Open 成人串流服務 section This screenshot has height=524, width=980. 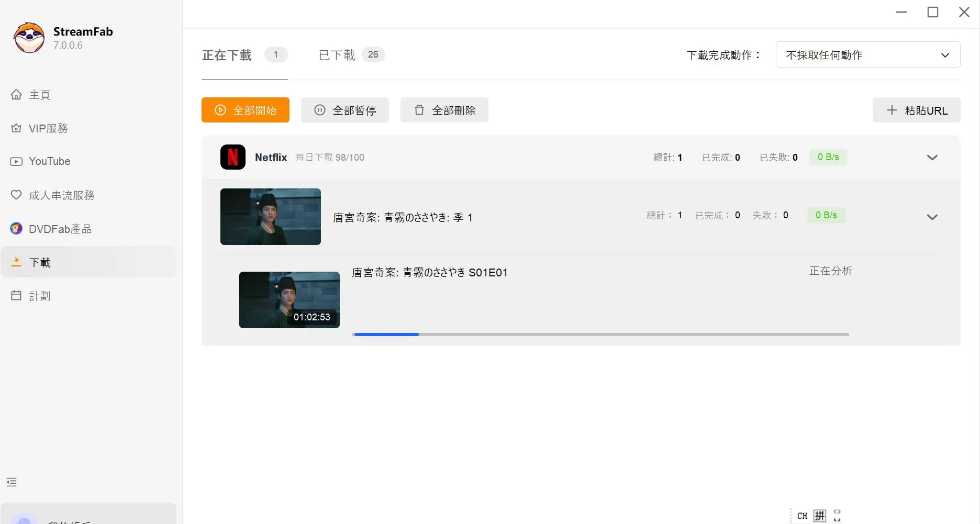pyautogui.click(x=88, y=195)
